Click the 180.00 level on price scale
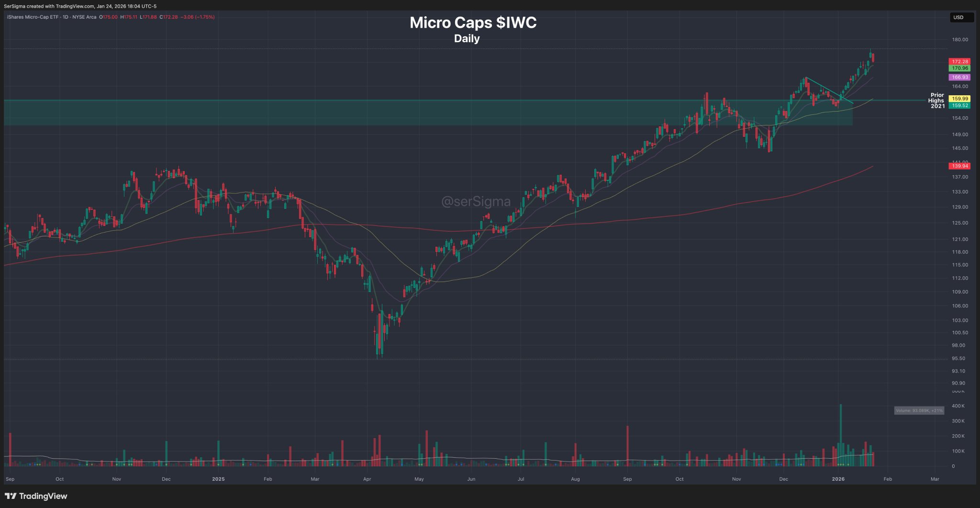The image size is (980, 508). coord(959,40)
